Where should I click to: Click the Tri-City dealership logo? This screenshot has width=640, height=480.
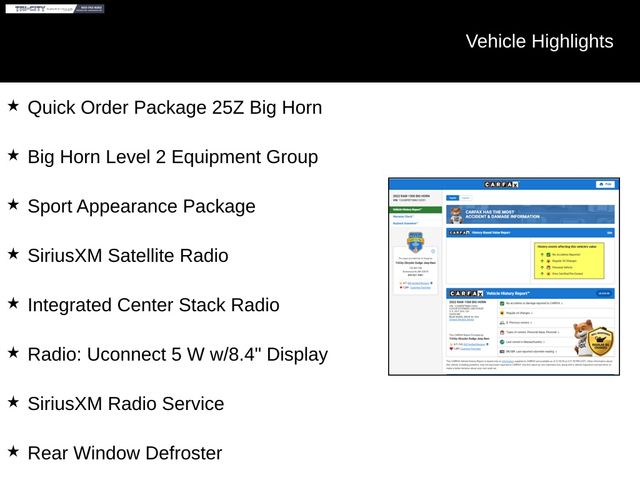coord(54,8)
